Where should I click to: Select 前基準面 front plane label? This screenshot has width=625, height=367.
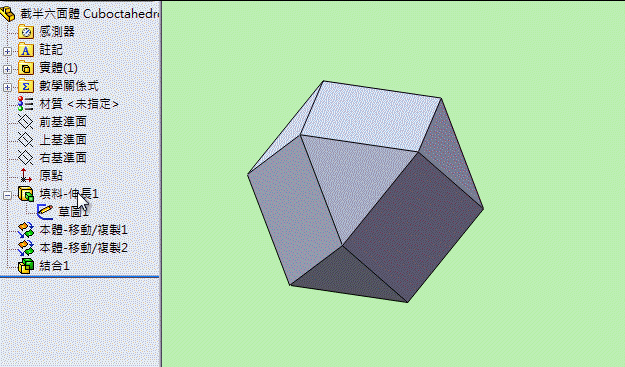point(63,122)
